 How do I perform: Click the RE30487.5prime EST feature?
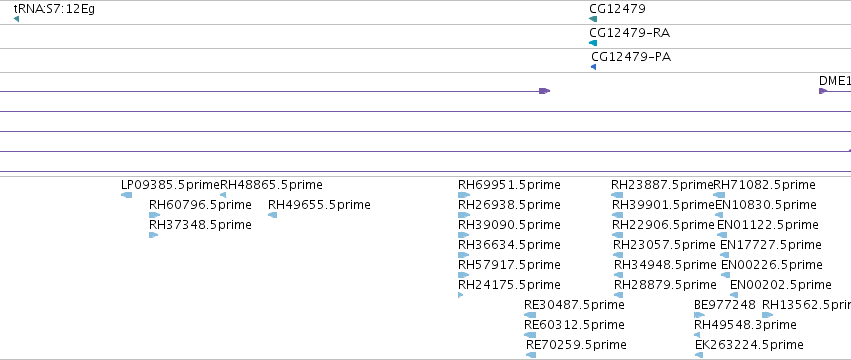(x=530, y=315)
